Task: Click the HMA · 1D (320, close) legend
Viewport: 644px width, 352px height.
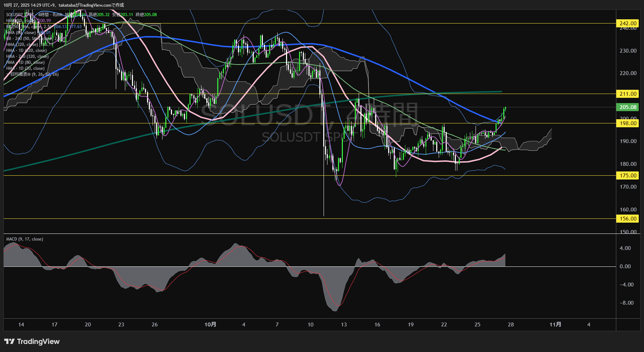Action: click(26, 50)
